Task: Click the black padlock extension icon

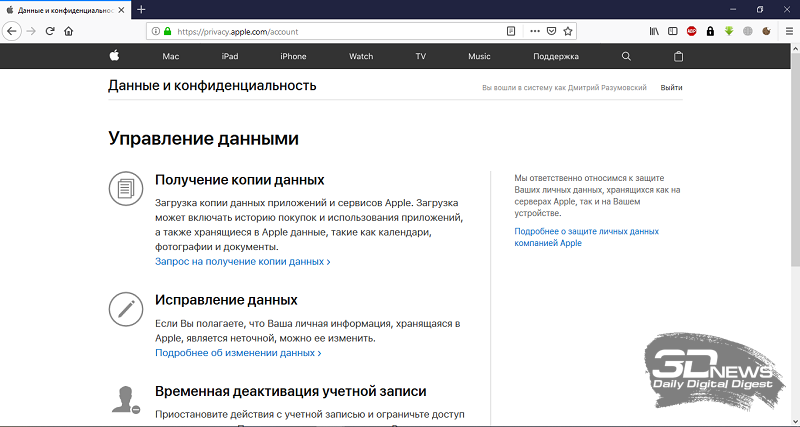Action: click(710, 31)
